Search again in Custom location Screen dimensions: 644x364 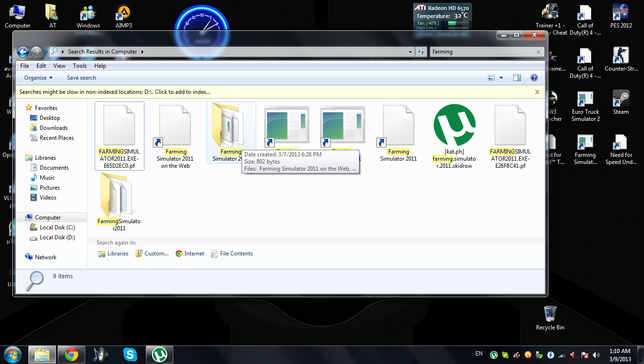click(x=152, y=254)
